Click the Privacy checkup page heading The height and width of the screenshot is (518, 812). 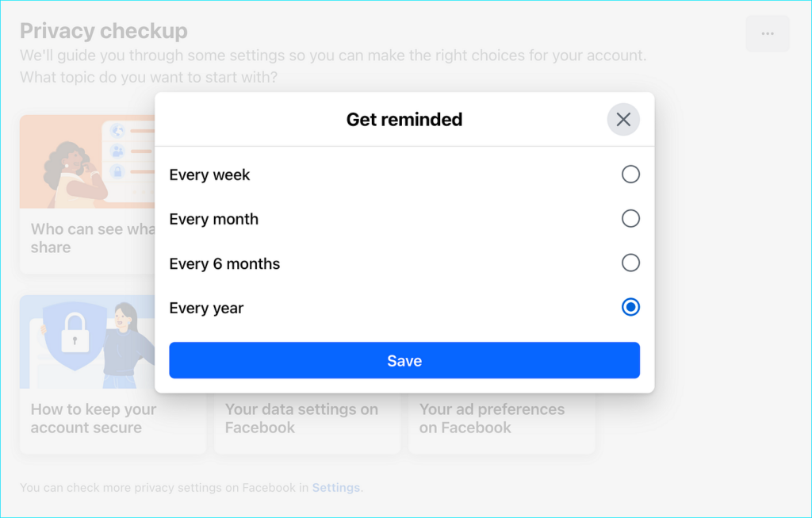[x=103, y=30]
